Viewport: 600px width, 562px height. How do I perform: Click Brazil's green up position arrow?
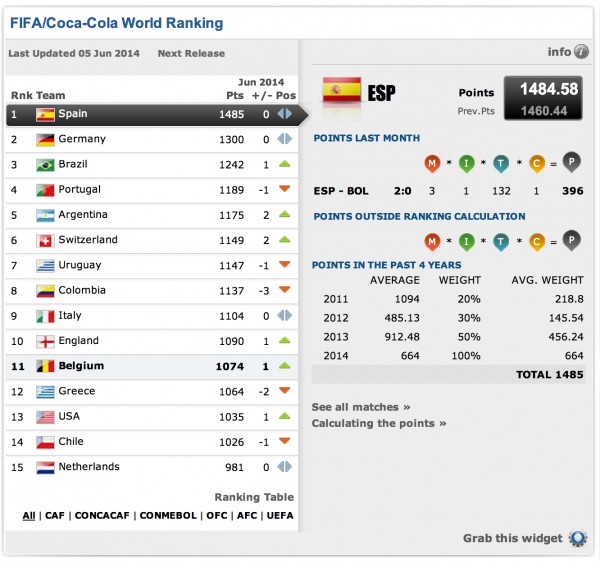click(284, 164)
